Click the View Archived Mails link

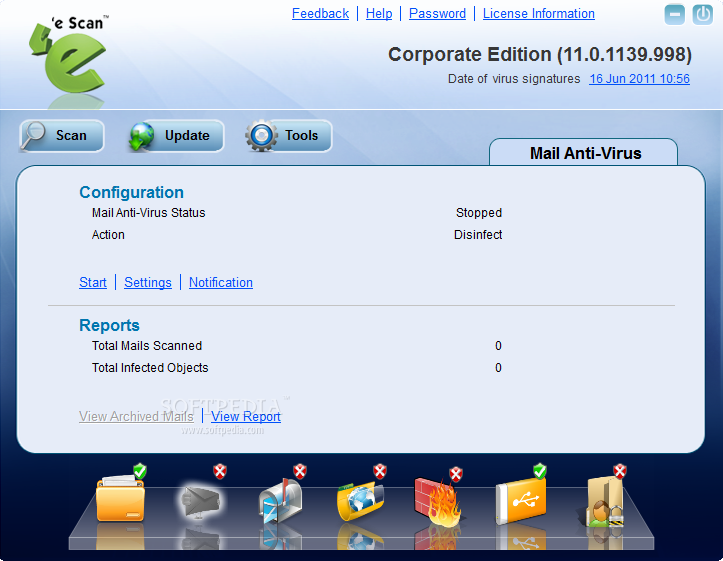pyautogui.click(x=136, y=417)
